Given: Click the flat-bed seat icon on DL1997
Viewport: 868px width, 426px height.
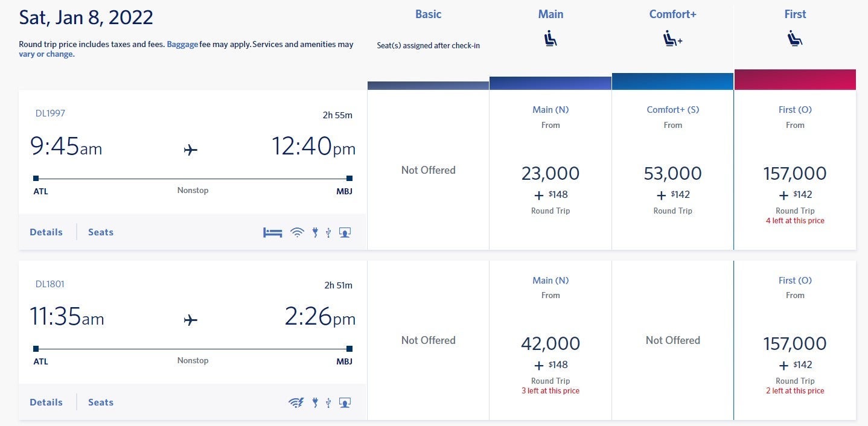Looking at the screenshot, I should 273,232.
